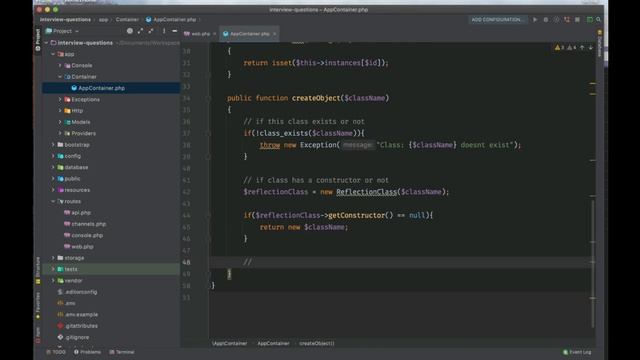Expand the Console folder

(60, 65)
